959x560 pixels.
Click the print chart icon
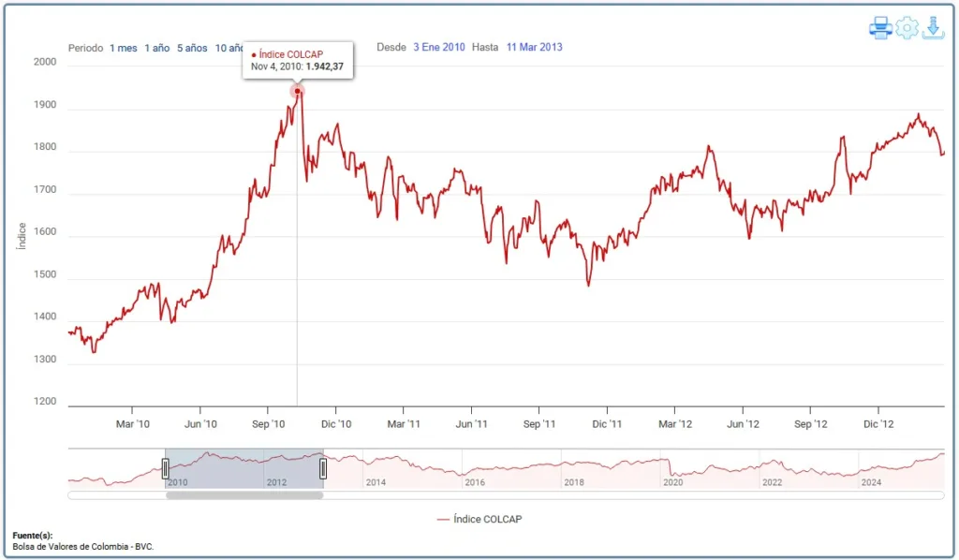pyautogui.click(x=879, y=28)
